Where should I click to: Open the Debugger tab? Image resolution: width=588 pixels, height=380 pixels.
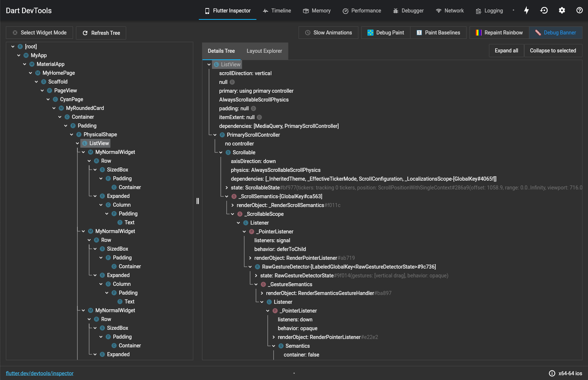[408, 11]
